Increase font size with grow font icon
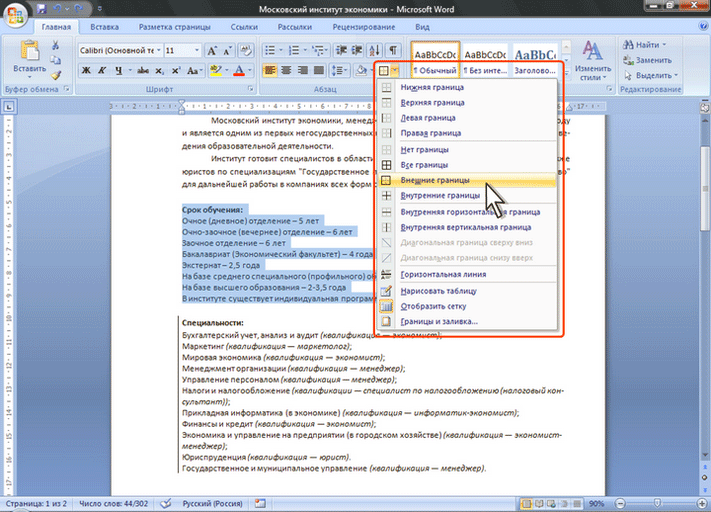This screenshot has height=512, width=711. tap(212, 50)
